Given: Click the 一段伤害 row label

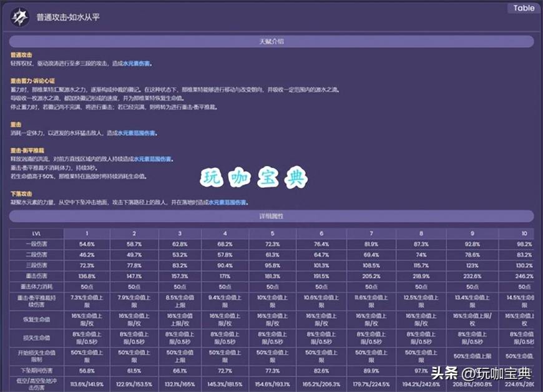Looking at the screenshot, I should pyautogui.click(x=37, y=243).
